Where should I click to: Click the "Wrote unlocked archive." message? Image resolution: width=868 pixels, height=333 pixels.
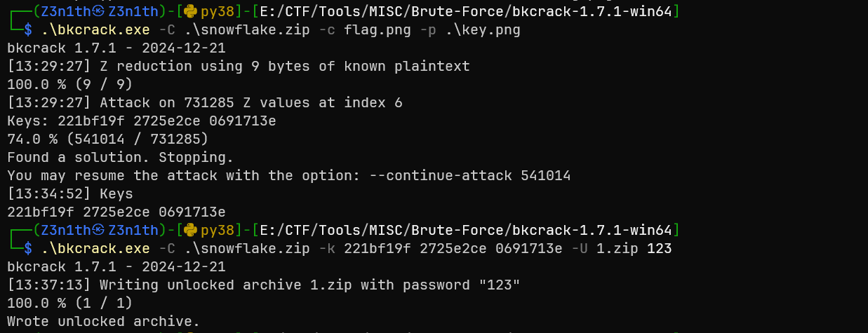[x=103, y=321]
